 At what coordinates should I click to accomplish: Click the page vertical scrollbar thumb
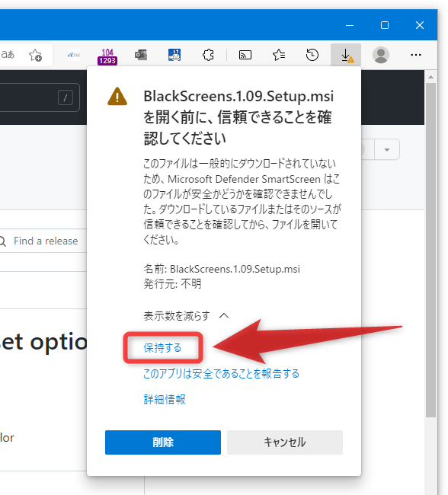(430, 250)
